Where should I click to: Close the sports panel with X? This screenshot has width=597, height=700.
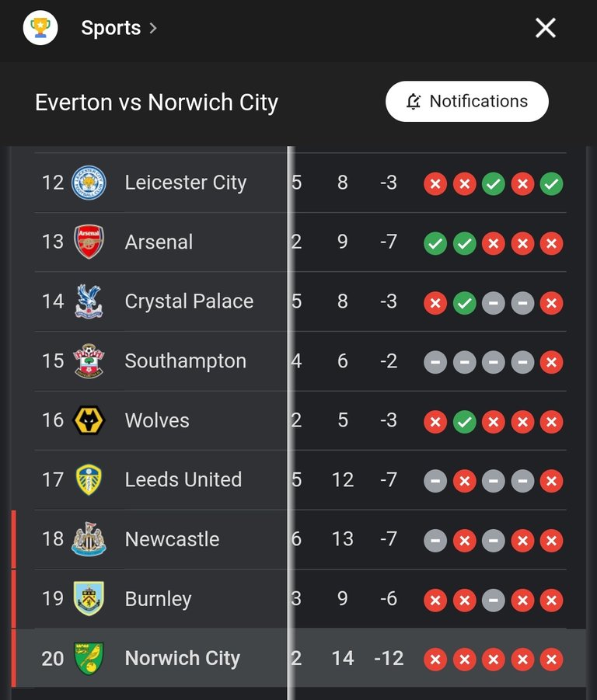point(546,28)
